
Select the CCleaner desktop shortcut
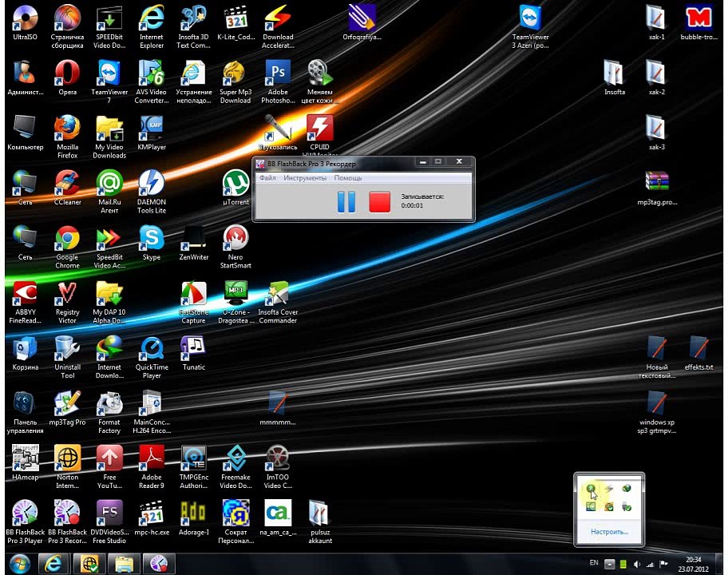(67, 188)
